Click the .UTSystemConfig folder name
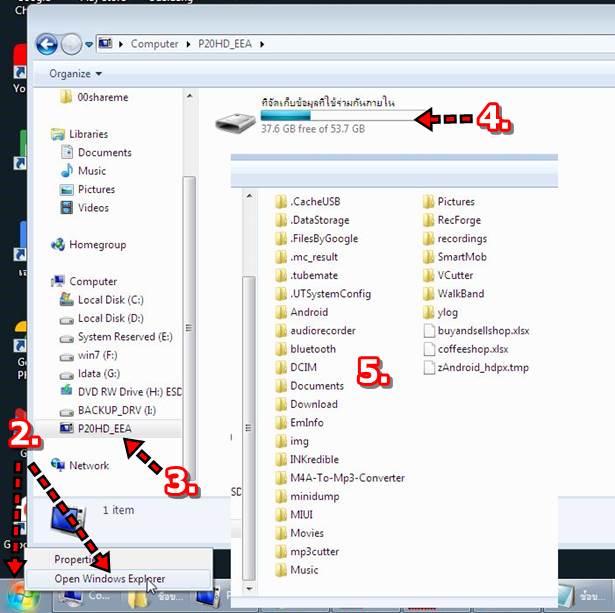The width and height of the screenshot is (615, 613). point(330,294)
